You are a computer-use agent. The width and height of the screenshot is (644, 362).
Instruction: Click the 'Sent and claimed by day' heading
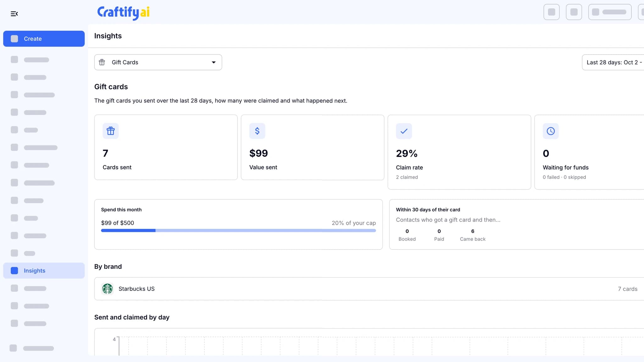point(132,317)
